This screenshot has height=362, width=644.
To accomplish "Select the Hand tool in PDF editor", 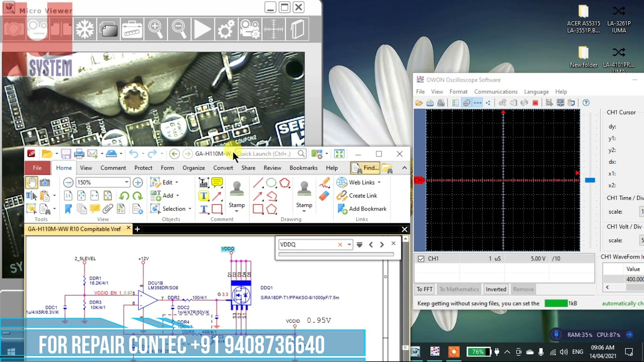I will point(31,183).
